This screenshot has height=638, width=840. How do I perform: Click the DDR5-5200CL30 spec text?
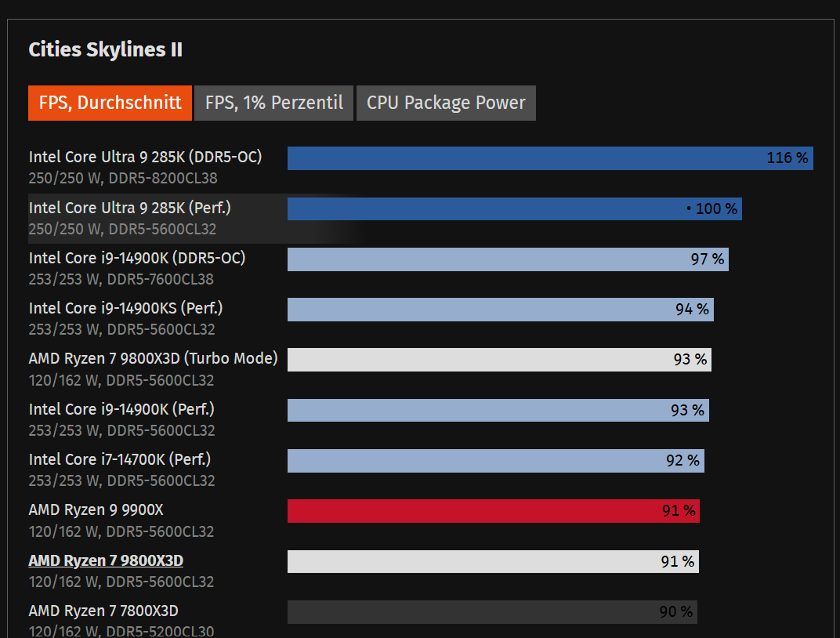click(x=160, y=632)
